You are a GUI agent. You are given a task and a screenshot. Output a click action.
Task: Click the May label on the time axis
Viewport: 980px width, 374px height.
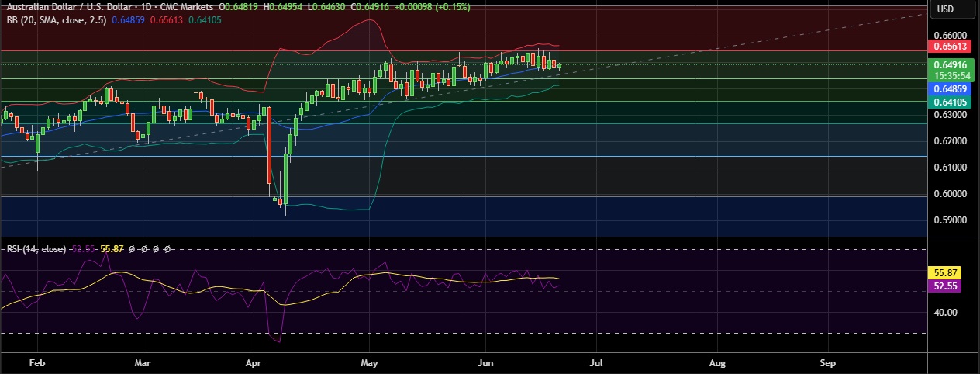[x=370, y=362]
